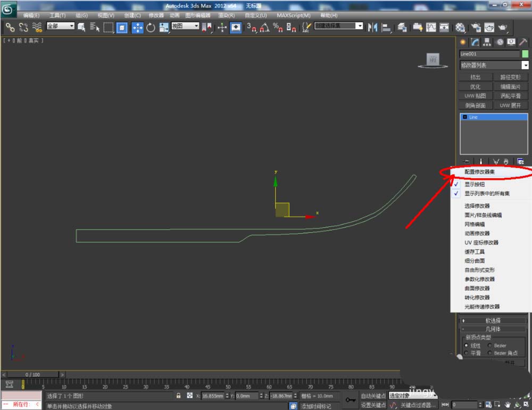
Task: Click the Configure Modifier Sets icon
Action: tap(521, 161)
